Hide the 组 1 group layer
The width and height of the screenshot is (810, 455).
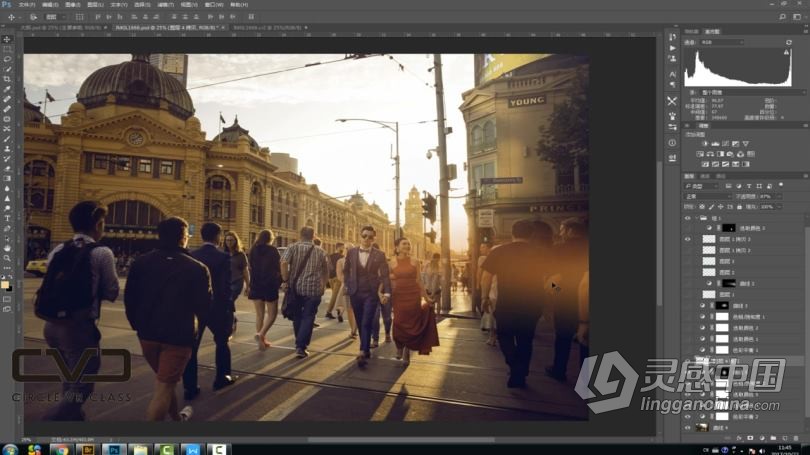click(x=688, y=218)
